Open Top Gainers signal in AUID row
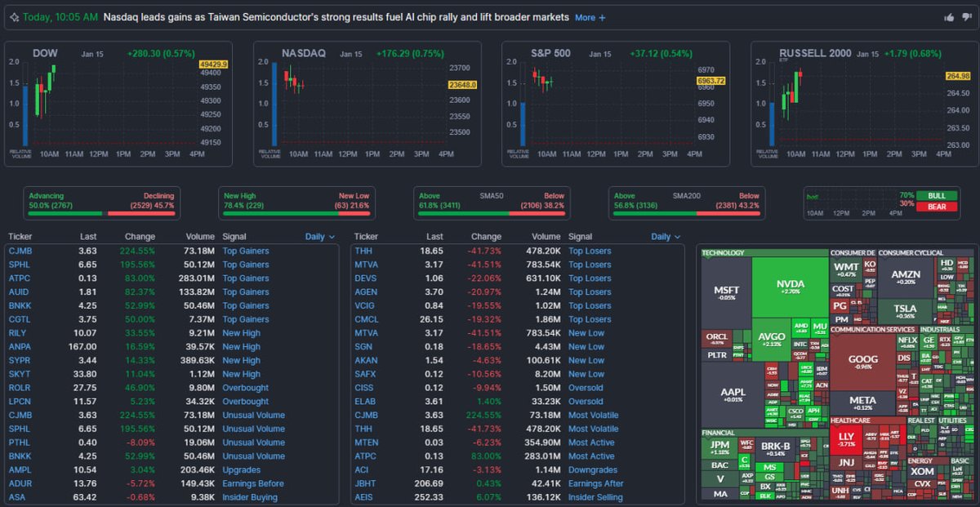Screen dimensions: 980x507 click(246, 292)
